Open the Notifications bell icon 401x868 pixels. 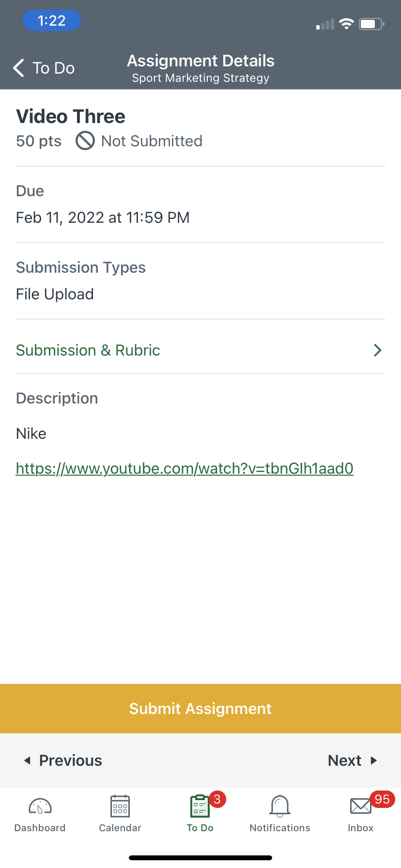click(280, 806)
